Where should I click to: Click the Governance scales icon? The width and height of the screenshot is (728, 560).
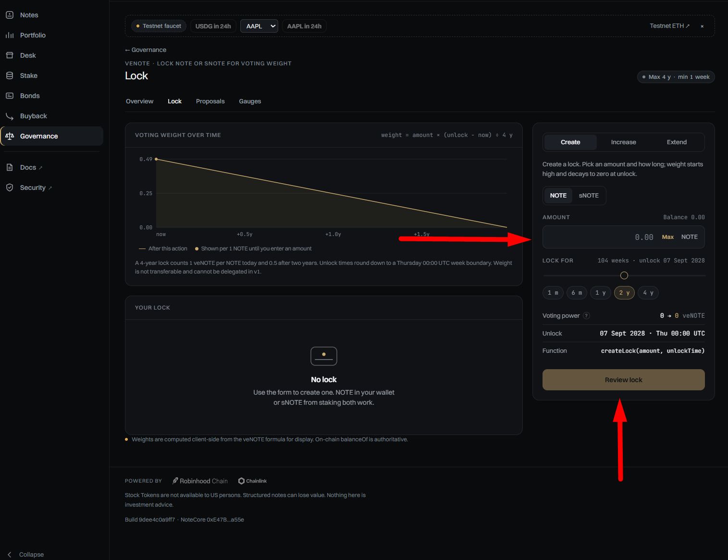[10, 136]
